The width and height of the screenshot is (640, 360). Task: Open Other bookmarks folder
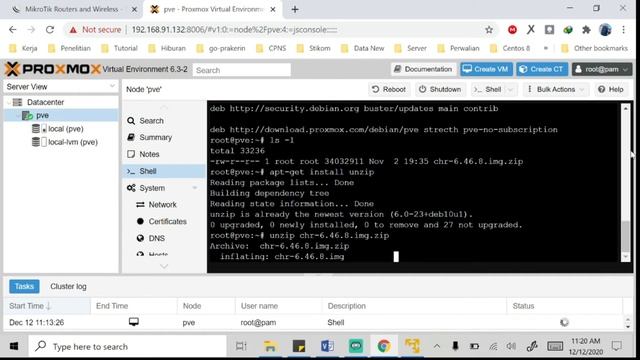click(594, 48)
